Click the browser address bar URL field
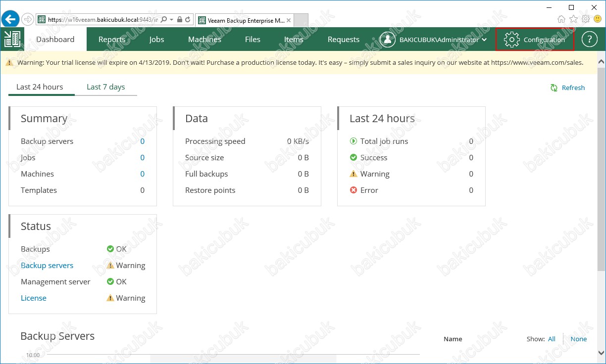This screenshot has height=364, width=606. click(103, 20)
